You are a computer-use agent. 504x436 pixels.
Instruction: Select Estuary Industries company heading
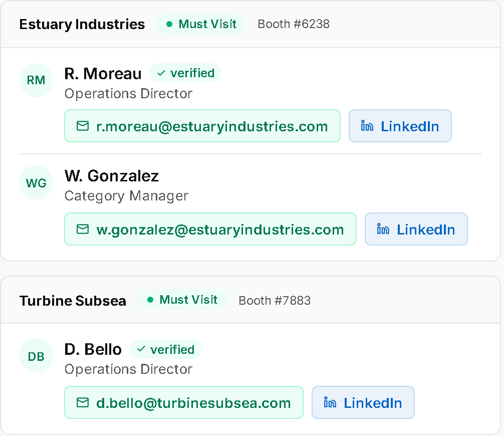(82, 25)
